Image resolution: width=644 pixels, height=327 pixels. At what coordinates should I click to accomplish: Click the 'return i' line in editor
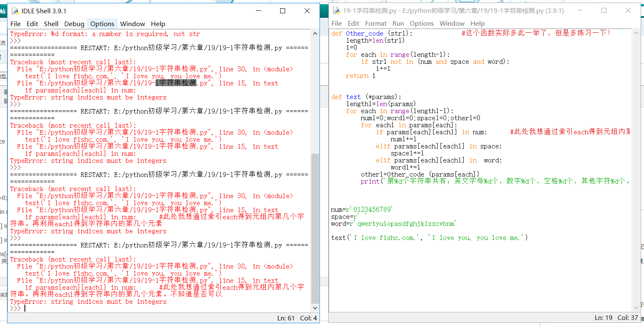(361, 75)
